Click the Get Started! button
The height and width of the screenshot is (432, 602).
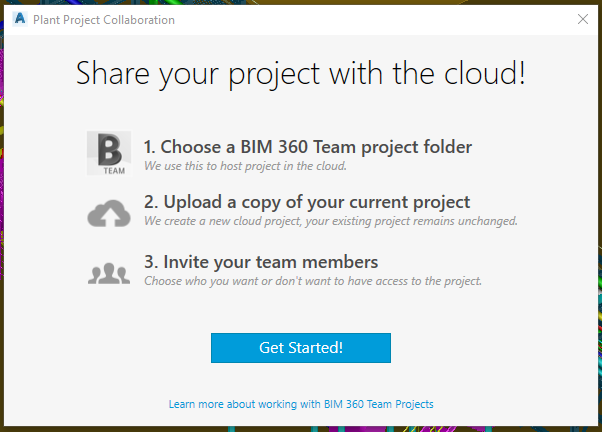pos(301,348)
